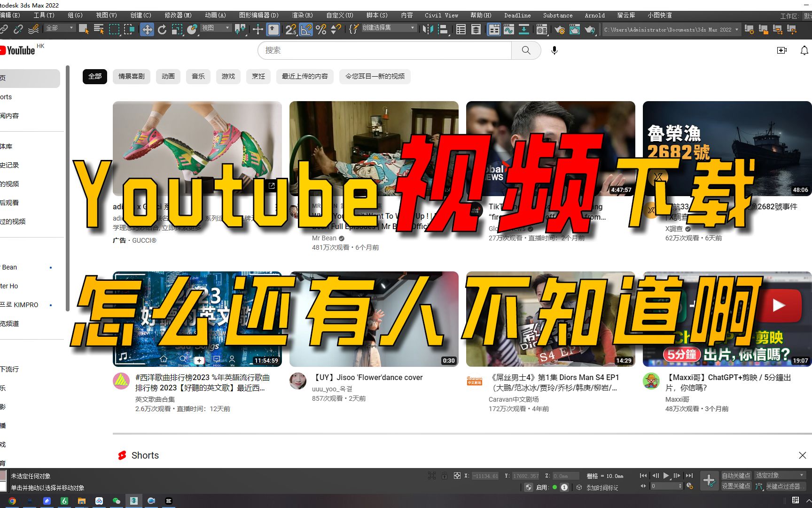
Task: Click the YouTube search box
Action: pos(384,50)
